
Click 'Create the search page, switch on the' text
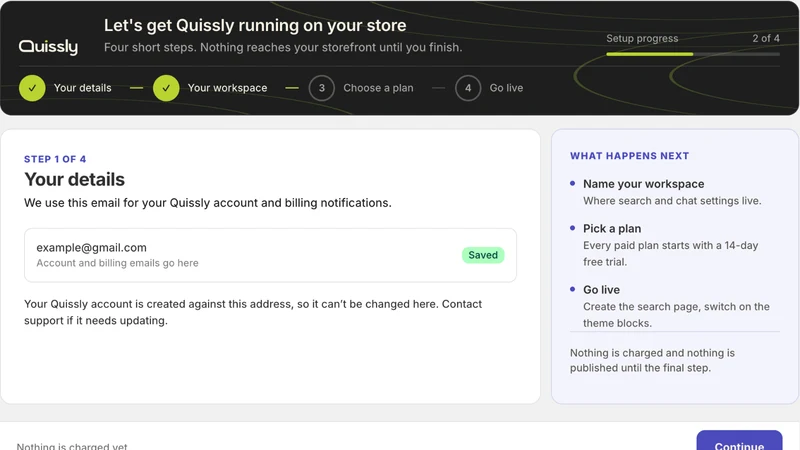coord(676,307)
